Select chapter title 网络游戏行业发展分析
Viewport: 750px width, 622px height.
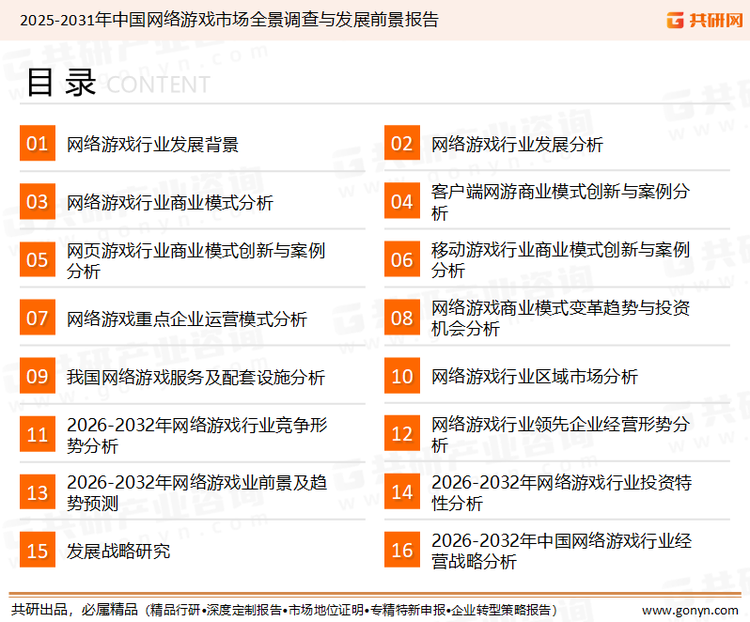tap(517, 144)
